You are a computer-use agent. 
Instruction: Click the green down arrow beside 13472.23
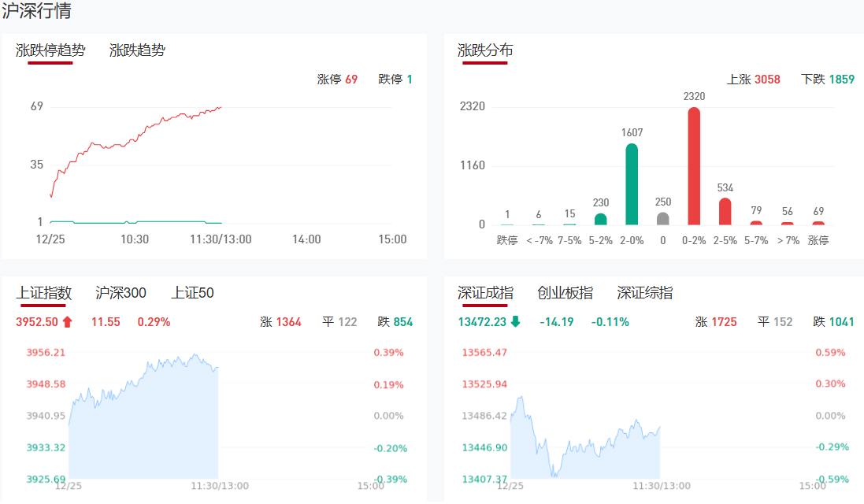click(x=515, y=321)
